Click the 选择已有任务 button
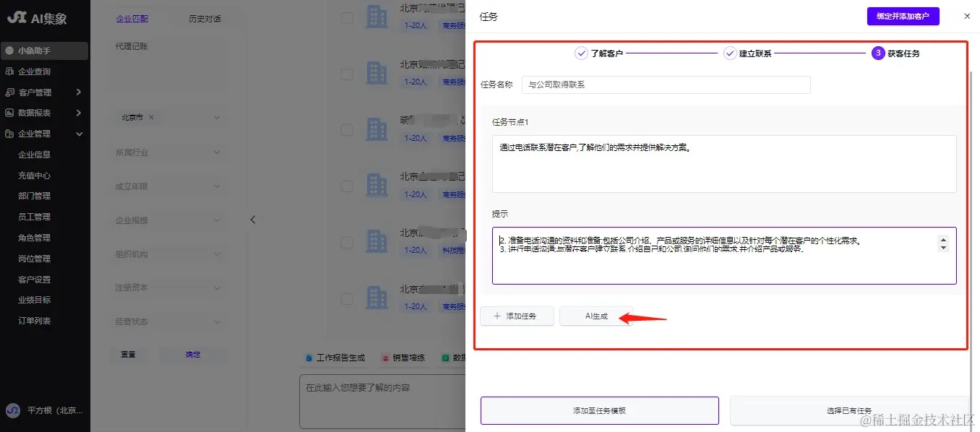 click(x=849, y=410)
